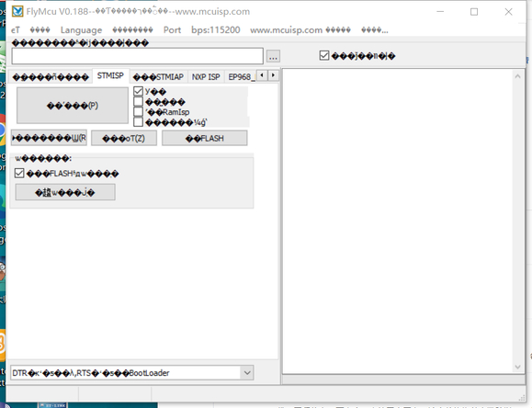Toggle the checkbox right of the browse button

324,55
